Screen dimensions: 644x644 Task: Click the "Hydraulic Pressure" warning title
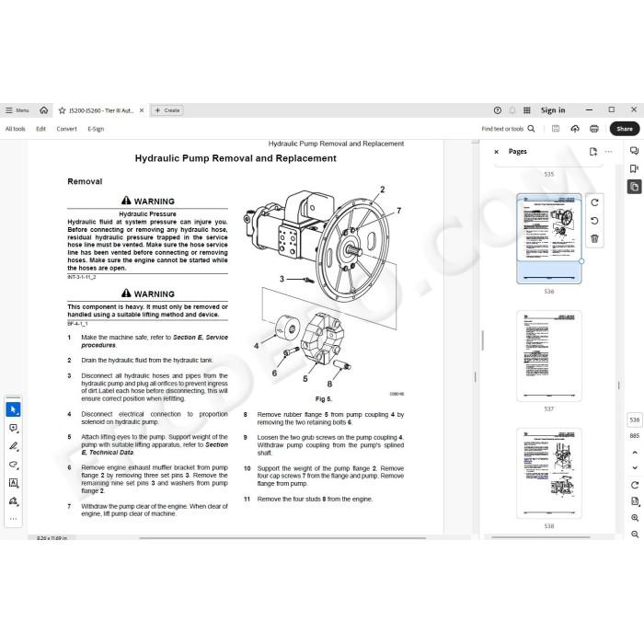pos(147,214)
